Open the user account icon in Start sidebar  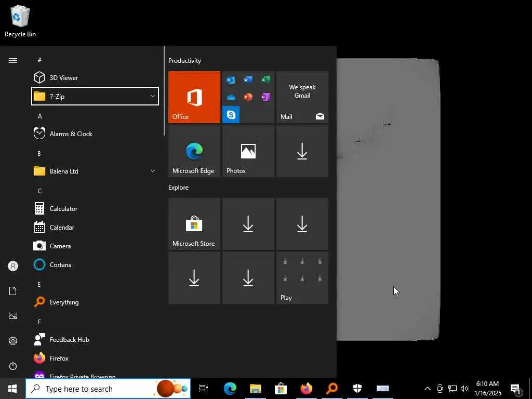coord(13,266)
